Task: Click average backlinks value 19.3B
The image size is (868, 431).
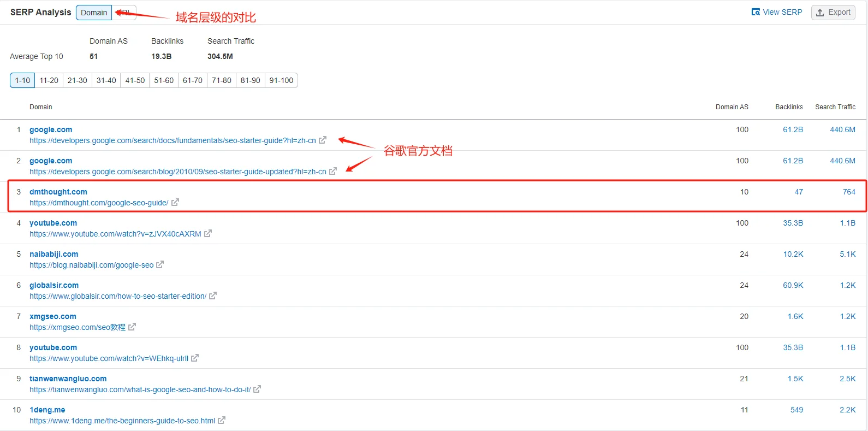Action: tap(161, 56)
